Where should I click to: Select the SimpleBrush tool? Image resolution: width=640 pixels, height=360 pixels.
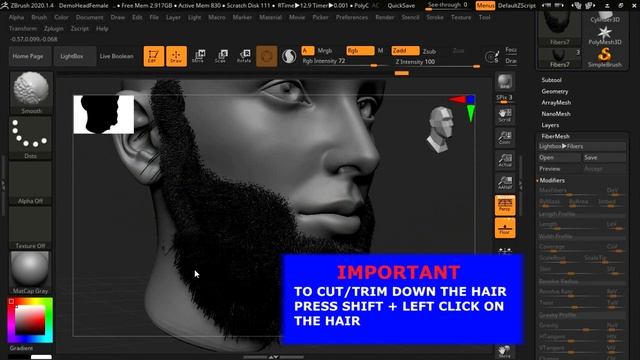click(x=604, y=57)
